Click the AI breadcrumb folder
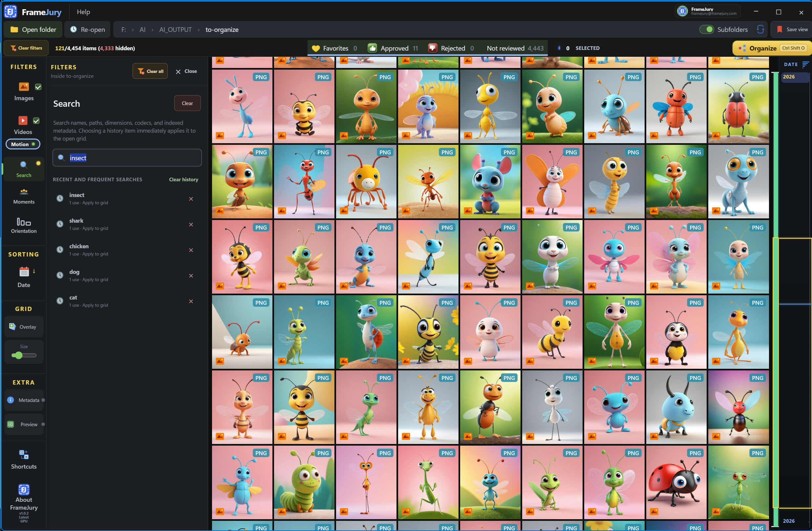812x531 pixels. (x=142, y=30)
